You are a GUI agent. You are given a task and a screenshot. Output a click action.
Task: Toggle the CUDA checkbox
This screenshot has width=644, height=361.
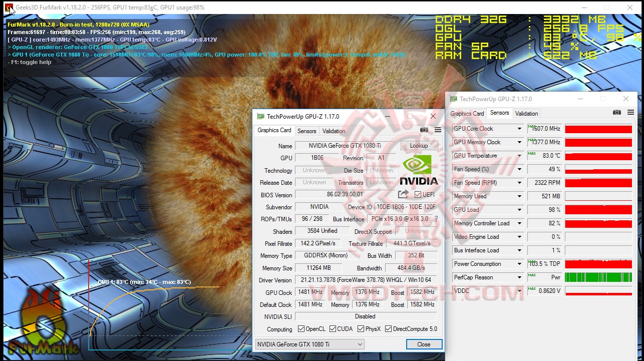333,329
